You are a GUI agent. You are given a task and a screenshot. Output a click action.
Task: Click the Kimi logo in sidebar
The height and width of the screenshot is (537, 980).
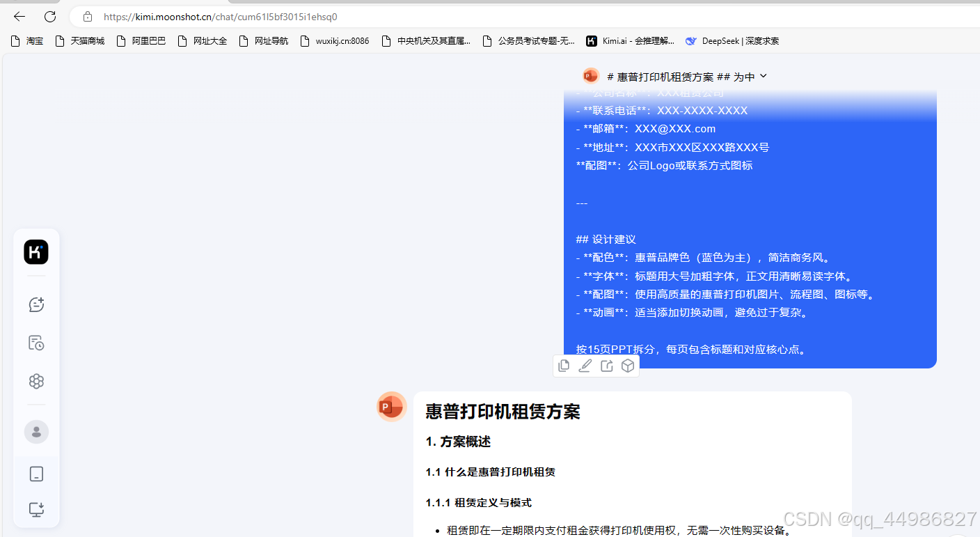(x=36, y=252)
